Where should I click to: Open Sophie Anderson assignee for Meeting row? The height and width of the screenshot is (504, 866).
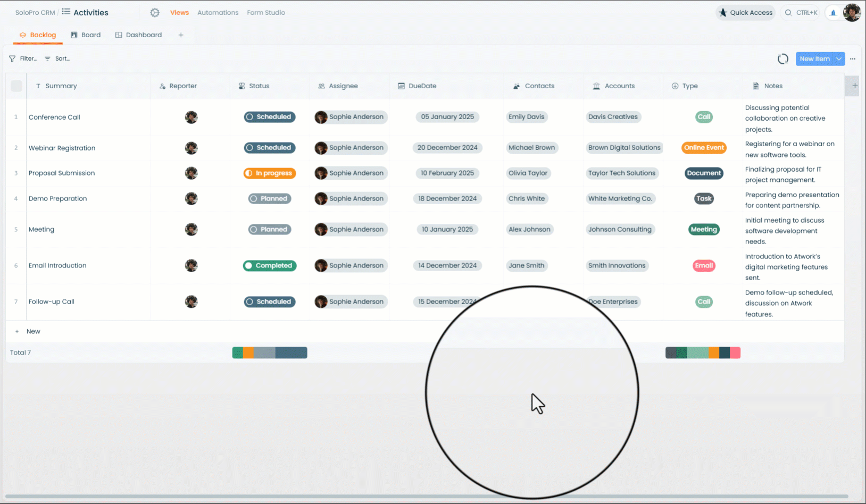click(351, 230)
